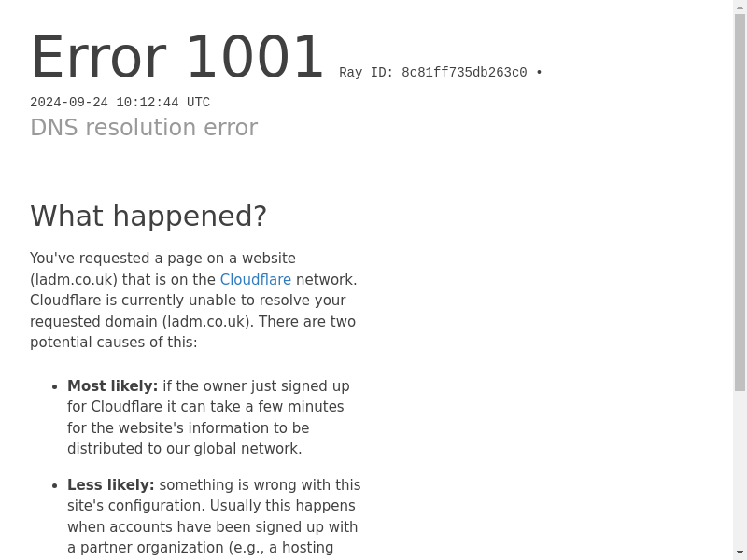Click the 2024-09-24 10:12:44 UTC timestamp
The width and height of the screenshot is (747, 560).
point(120,103)
